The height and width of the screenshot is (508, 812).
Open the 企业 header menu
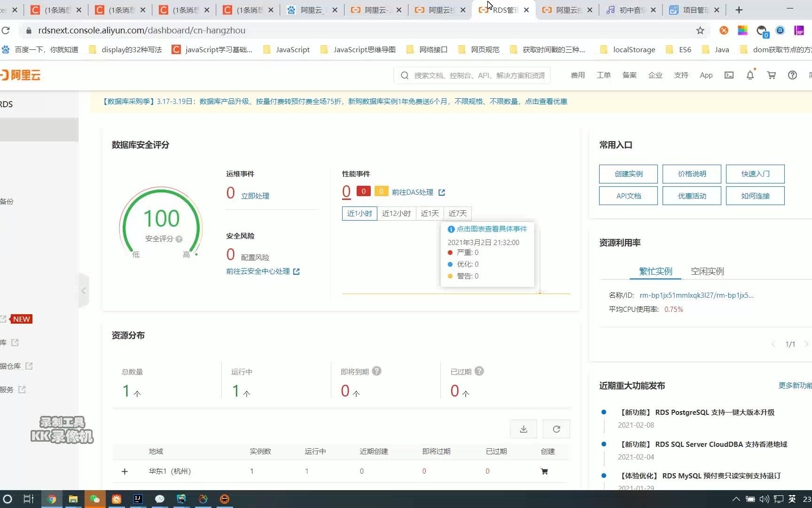(x=655, y=75)
